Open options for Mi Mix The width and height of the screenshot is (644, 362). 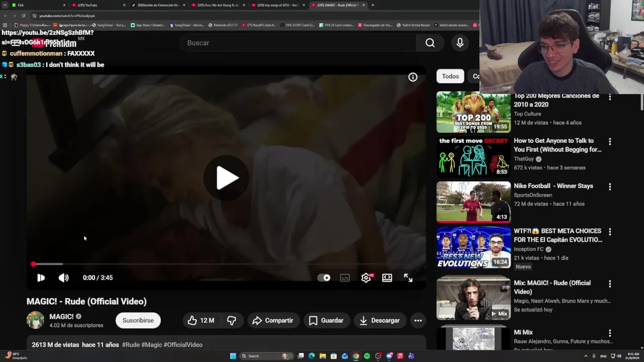610,333
